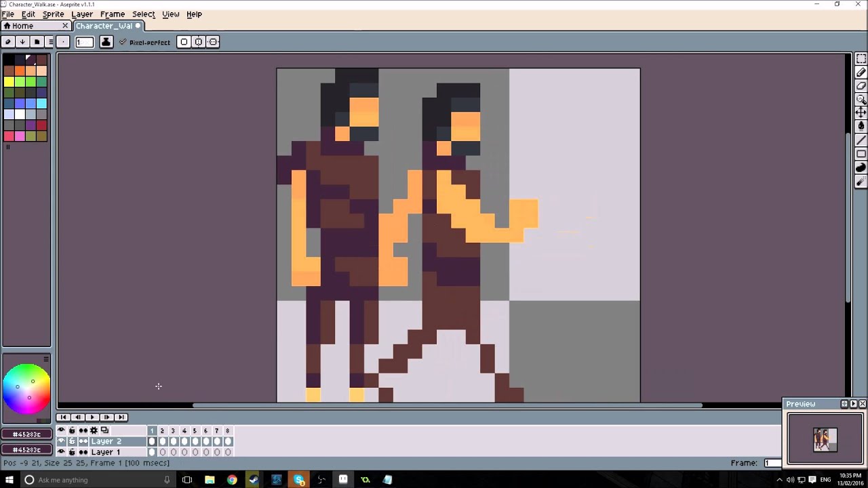Select the Paint Bucket tool
The height and width of the screenshot is (488, 868).
pos(861,126)
